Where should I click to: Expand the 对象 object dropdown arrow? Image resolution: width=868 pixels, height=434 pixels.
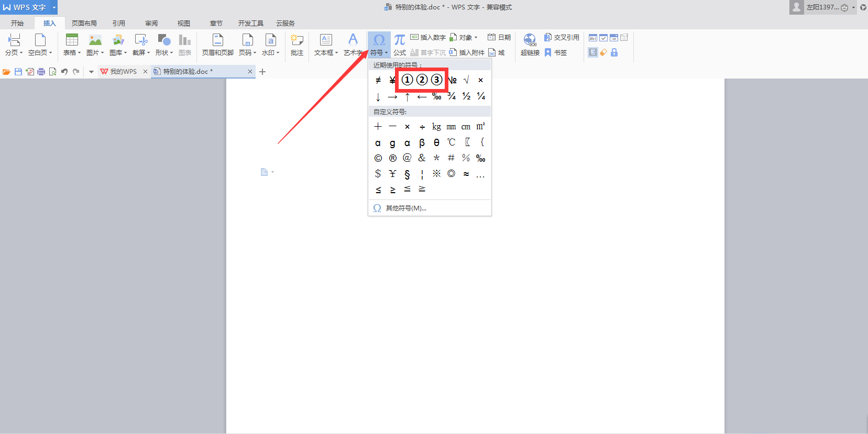[476, 38]
